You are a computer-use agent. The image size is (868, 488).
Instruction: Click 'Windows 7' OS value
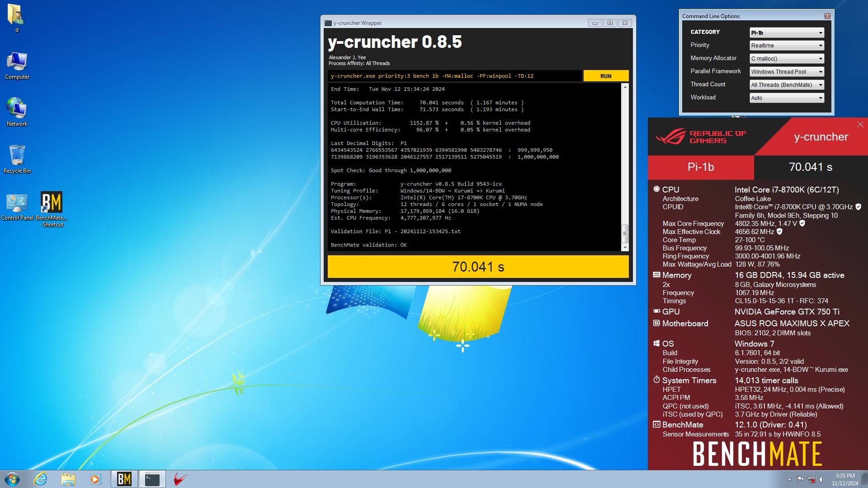755,344
